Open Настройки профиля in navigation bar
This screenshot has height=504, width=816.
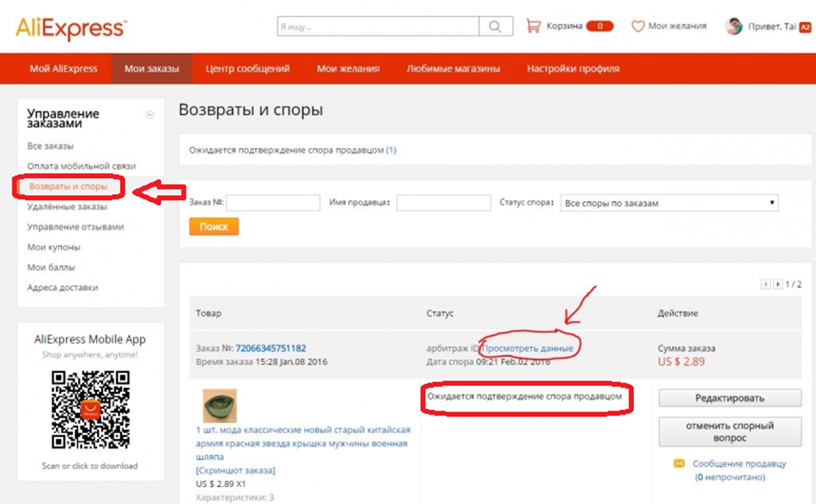(573, 69)
